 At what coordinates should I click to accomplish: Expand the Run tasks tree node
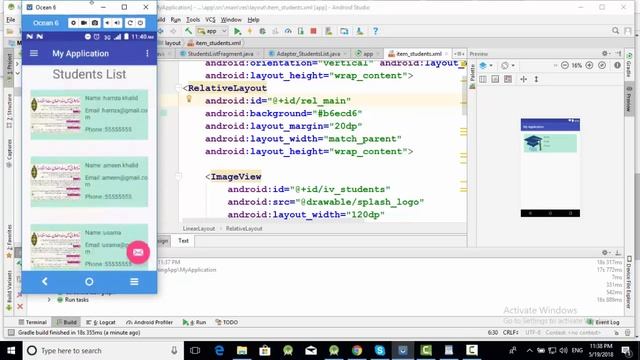coord(49,300)
